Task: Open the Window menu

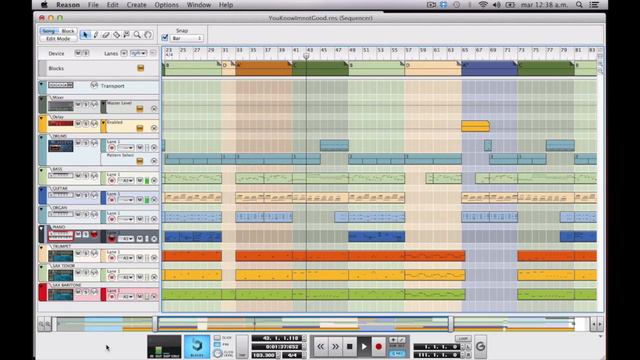Action: pos(198,5)
